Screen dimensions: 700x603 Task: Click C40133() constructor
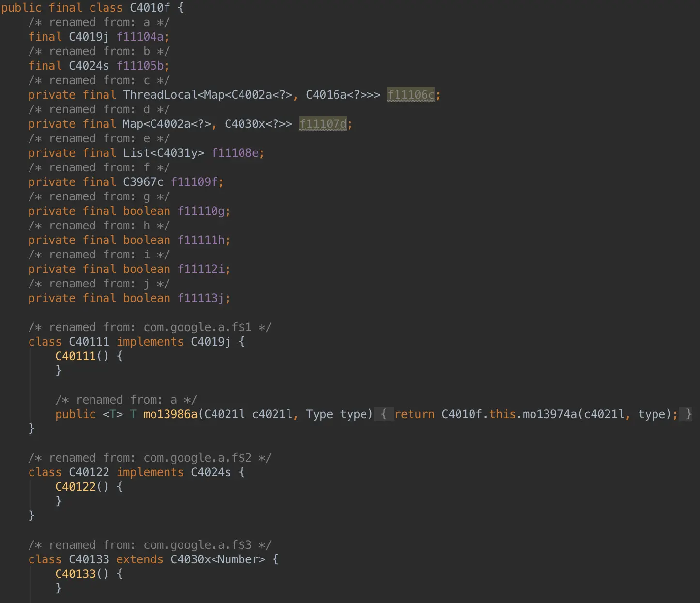[82, 574]
